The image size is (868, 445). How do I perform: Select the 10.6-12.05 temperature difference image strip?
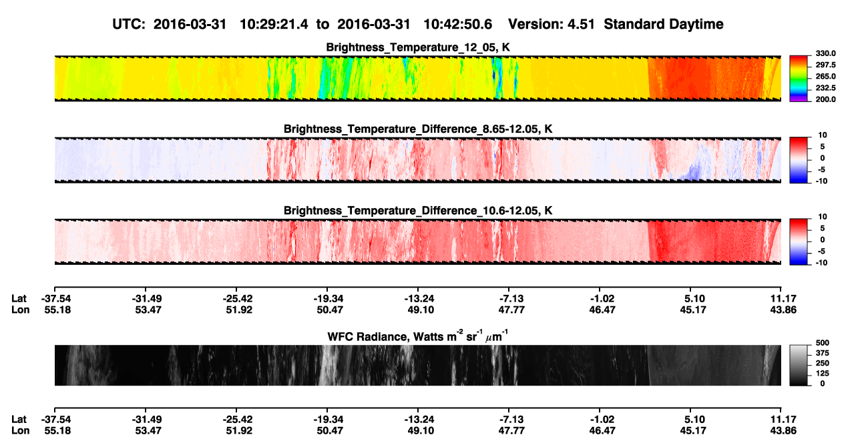coord(417,241)
